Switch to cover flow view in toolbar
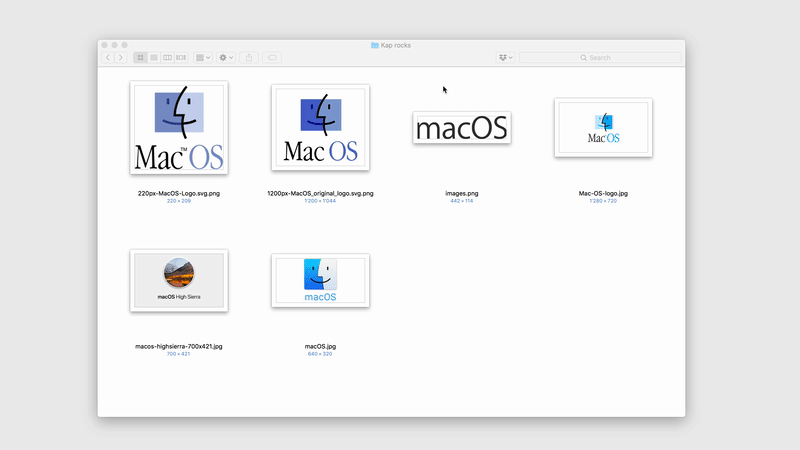800x450 pixels. [181, 58]
